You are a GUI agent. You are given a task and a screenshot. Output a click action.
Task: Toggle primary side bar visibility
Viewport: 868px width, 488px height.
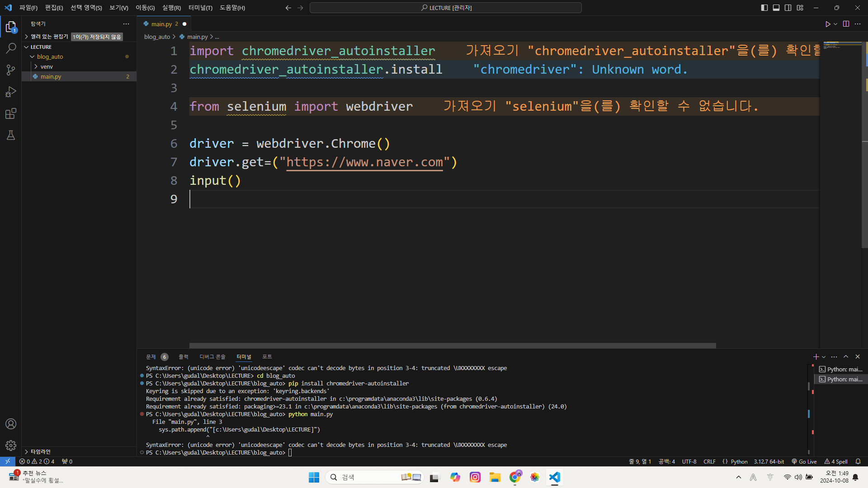coord(764,8)
